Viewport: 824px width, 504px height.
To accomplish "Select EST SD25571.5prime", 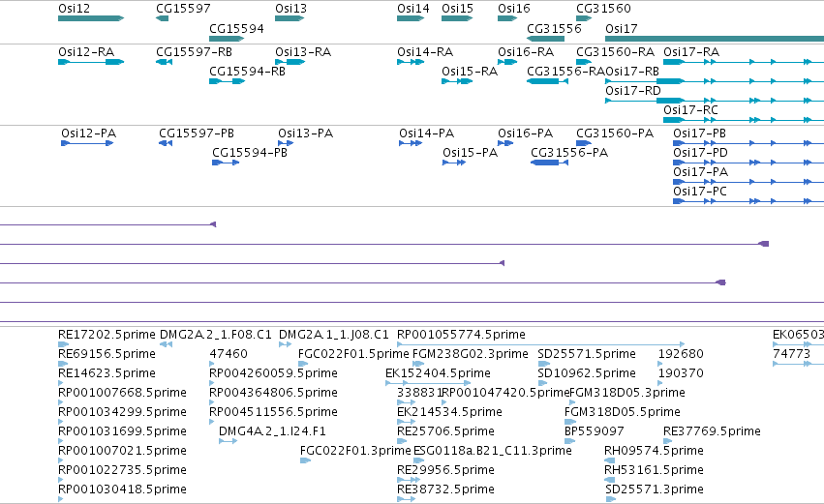I will point(587,354).
